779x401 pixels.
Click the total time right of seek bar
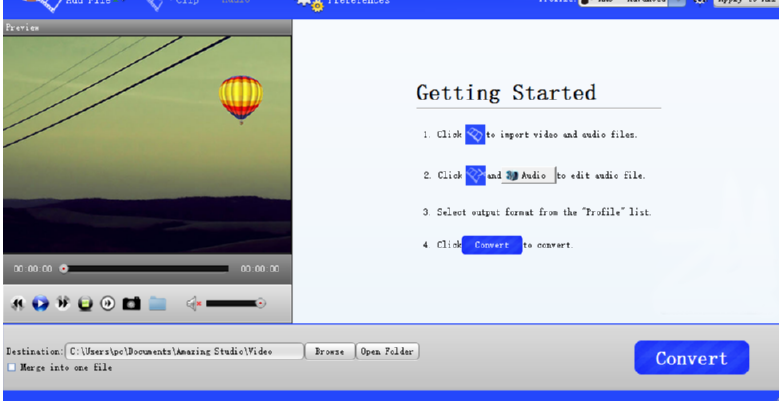click(260, 269)
